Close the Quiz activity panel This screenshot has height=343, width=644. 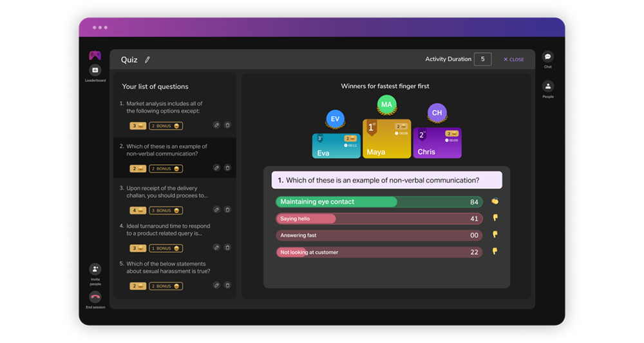tap(514, 60)
